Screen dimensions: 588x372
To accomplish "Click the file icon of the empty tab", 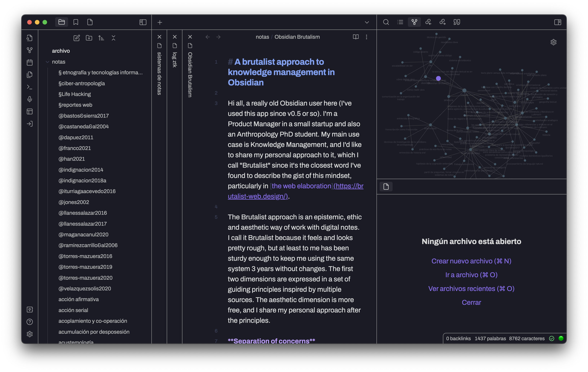I will [x=386, y=187].
